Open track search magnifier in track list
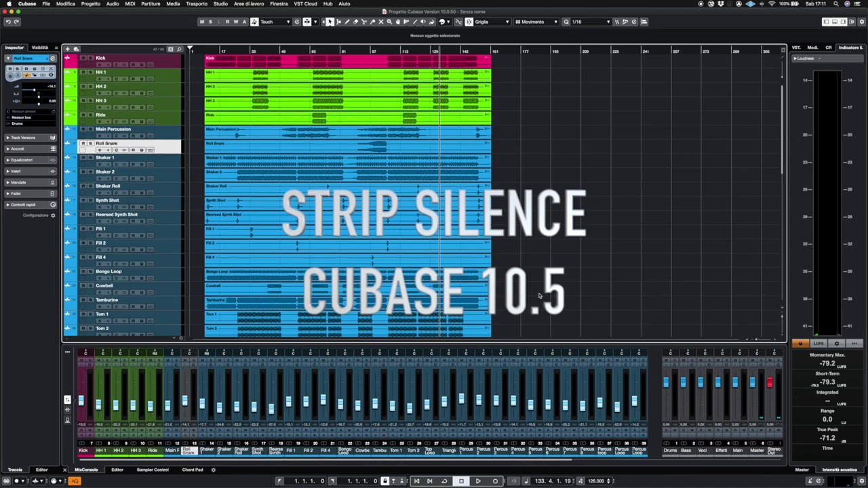Screen dimensions: 868x488 179,49
